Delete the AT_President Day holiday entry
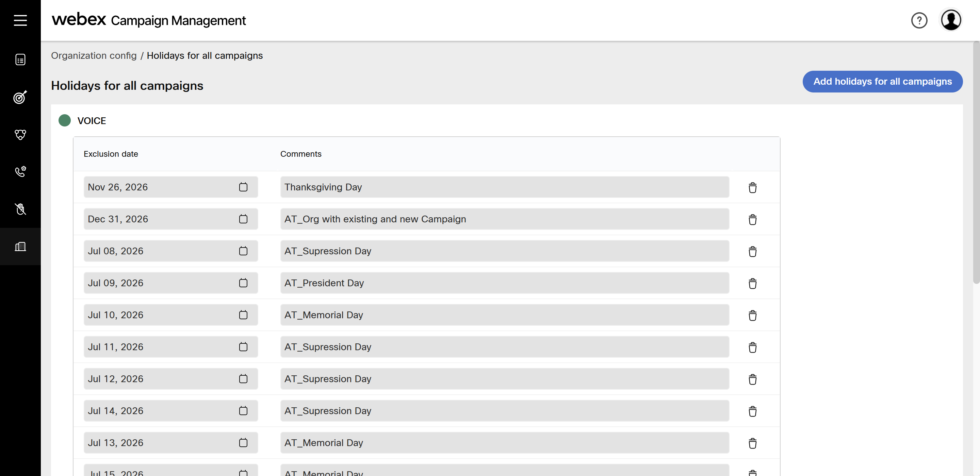This screenshot has width=980, height=476. 752,283
